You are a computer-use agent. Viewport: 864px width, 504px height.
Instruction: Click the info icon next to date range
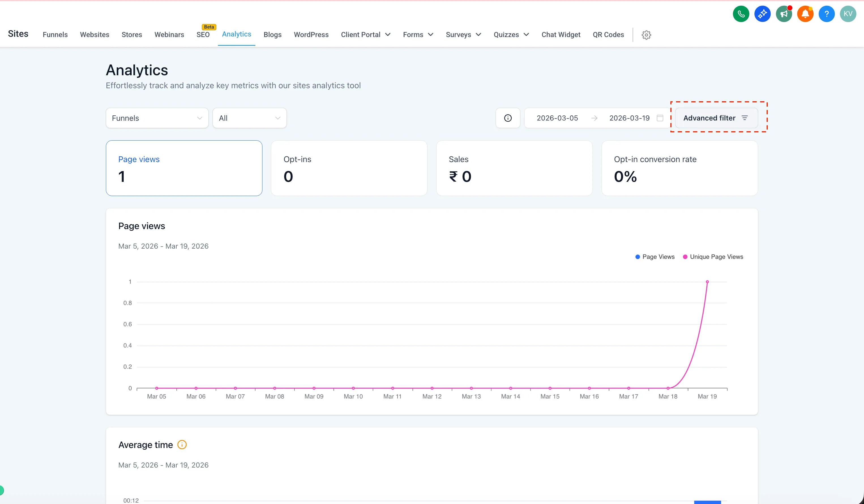[x=508, y=118]
